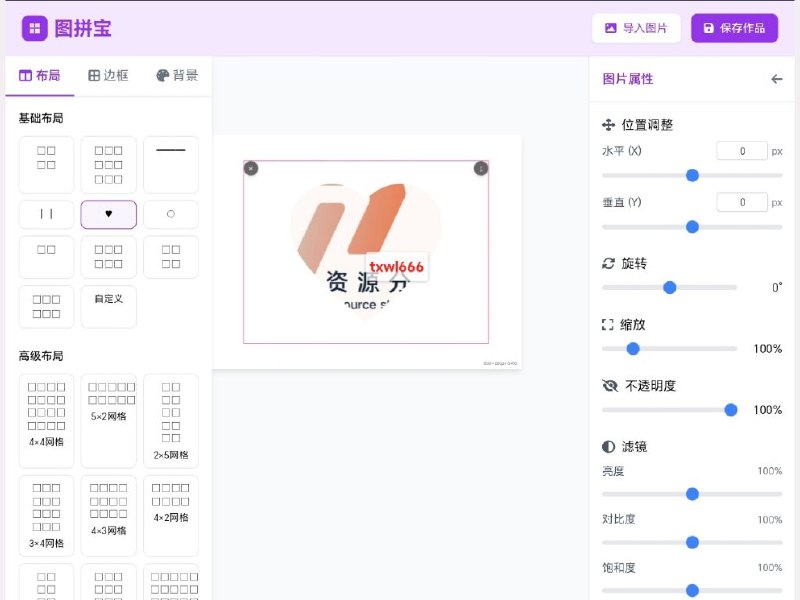Select the horizontal line layout
Screen dimensions: 800x600
[x=171, y=165]
